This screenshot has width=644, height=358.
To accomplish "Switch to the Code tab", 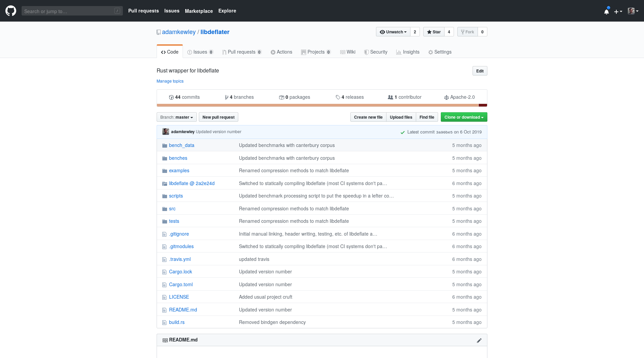I will point(170,52).
